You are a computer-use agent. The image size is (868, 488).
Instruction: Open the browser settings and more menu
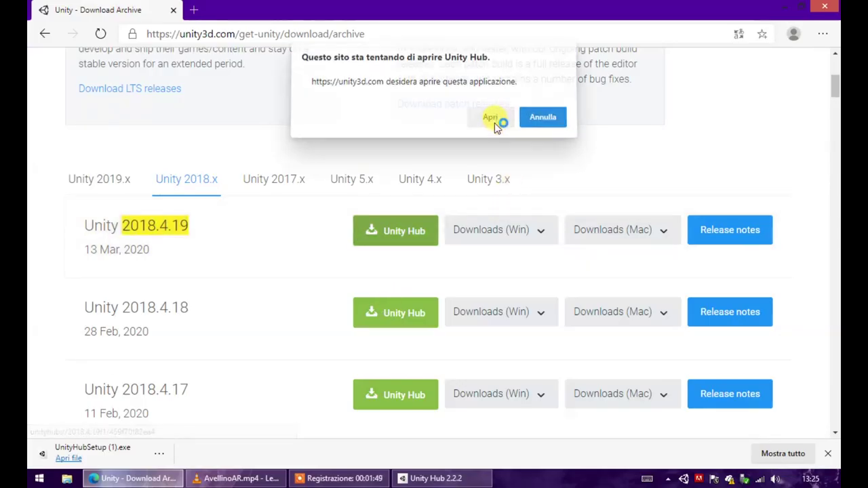tap(823, 34)
